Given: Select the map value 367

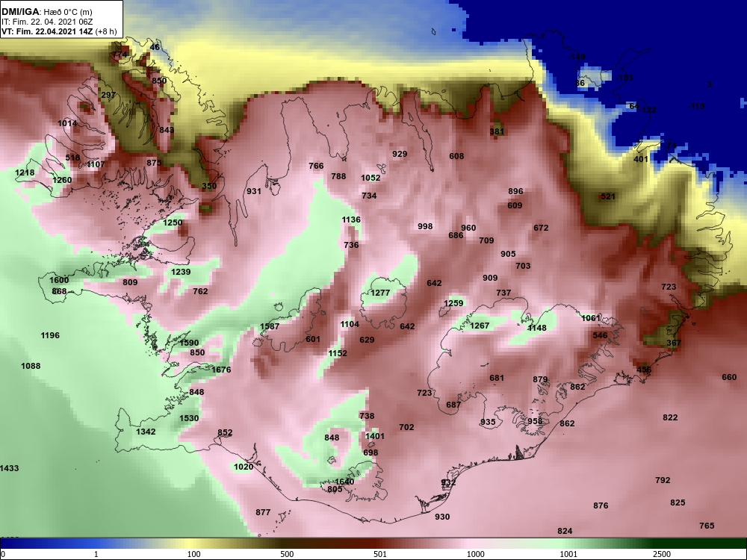Looking at the screenshot, I should click(x=674, y=343).
